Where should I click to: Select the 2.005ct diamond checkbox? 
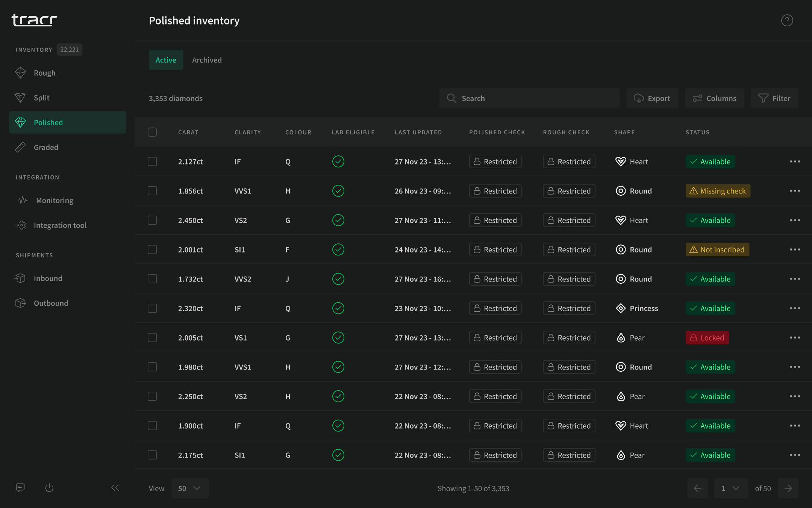[152, 338]
